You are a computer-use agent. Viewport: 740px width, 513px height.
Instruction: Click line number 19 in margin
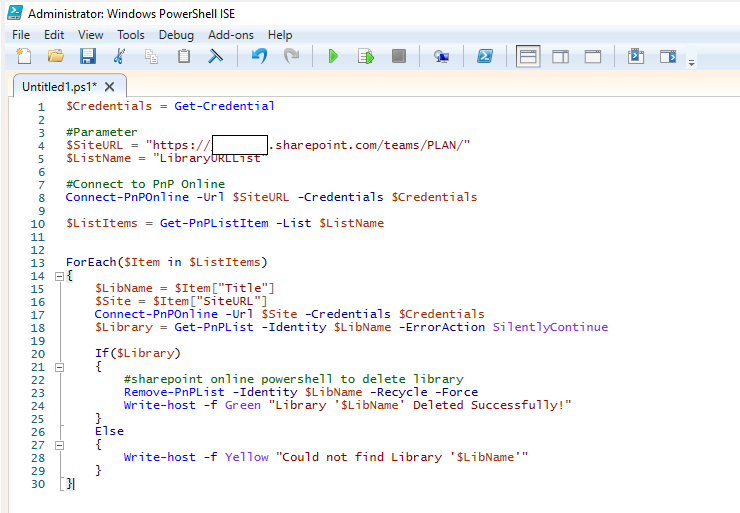(38, 341)
